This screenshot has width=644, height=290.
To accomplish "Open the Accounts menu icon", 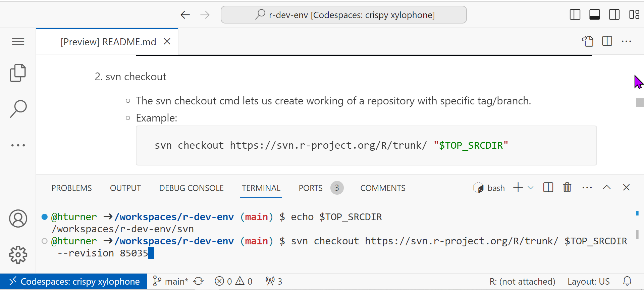I will [18, 219].
